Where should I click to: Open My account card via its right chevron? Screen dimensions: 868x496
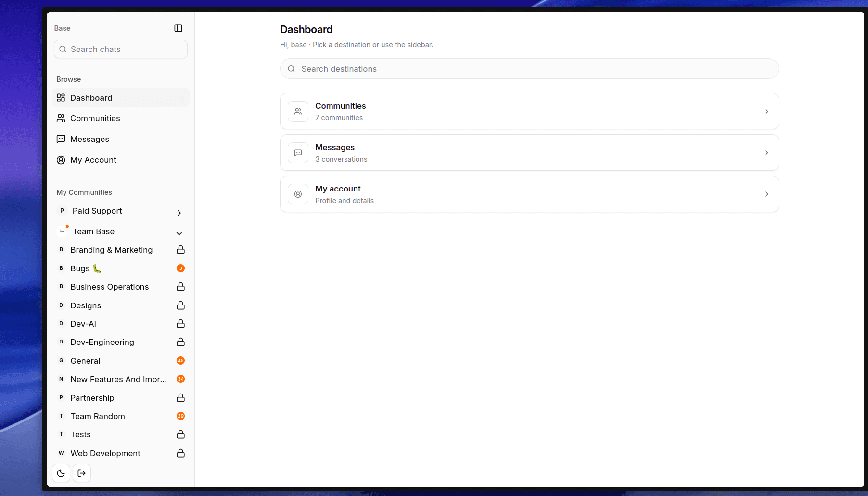[767, 194]
